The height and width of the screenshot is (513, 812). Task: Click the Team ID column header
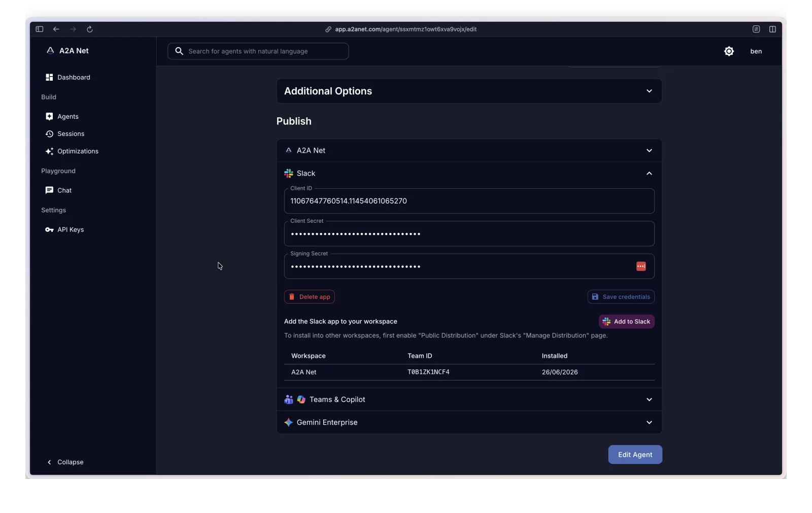coord(420,356)
